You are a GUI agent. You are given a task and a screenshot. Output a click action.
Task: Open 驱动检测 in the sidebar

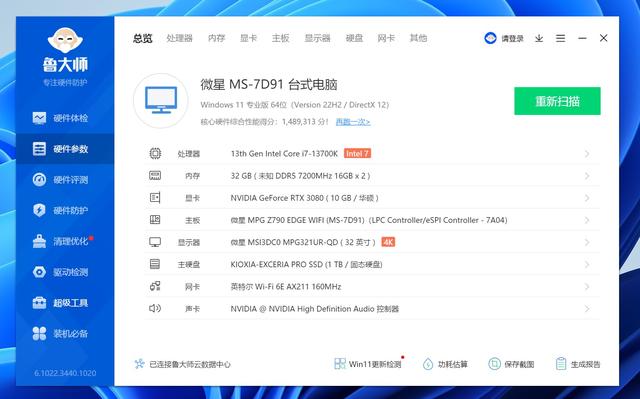click(64, 272)
